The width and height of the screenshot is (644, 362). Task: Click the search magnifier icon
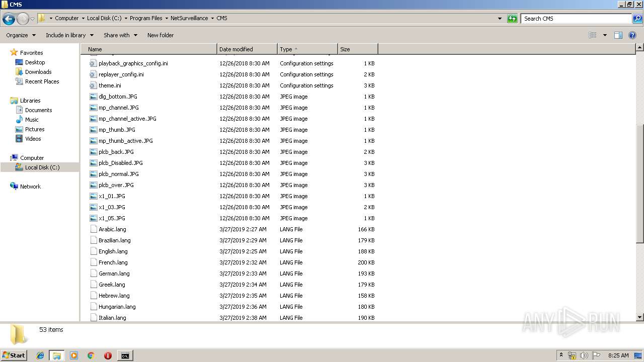637,19
